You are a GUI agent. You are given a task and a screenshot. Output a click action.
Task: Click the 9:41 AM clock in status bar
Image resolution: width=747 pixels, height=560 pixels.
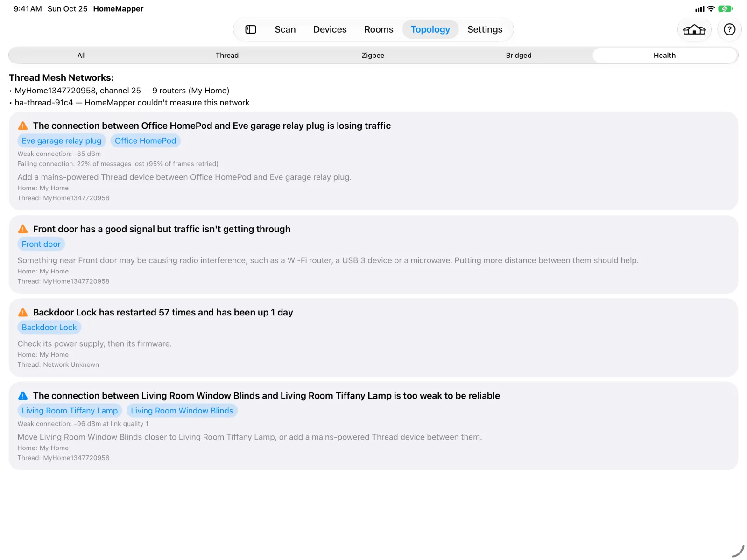click(28, 9)
